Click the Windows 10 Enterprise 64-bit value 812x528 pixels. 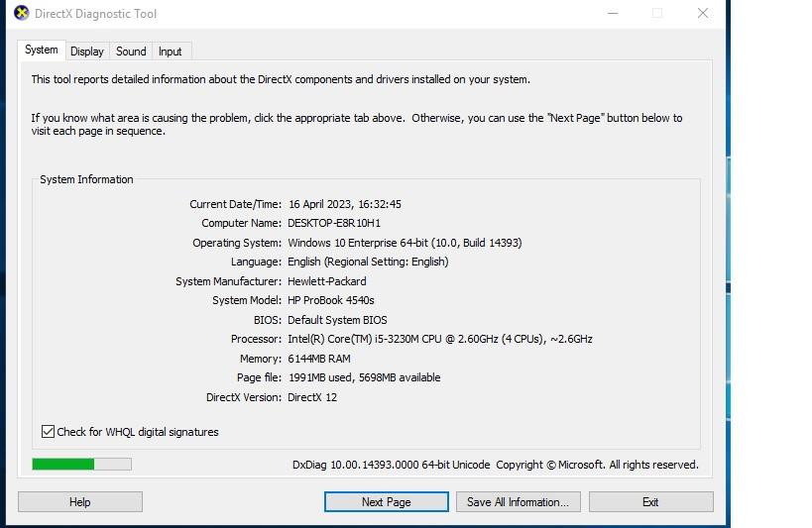[405, 243]
